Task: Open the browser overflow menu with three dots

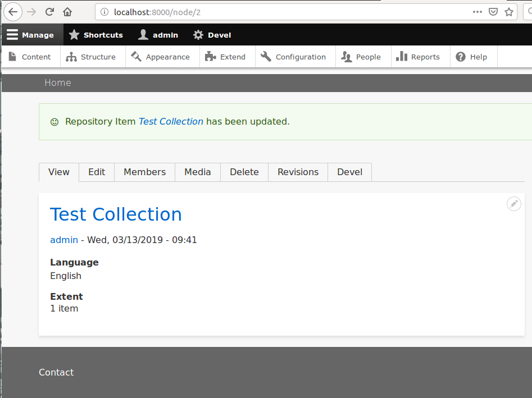Action: [x=477, y=12]
